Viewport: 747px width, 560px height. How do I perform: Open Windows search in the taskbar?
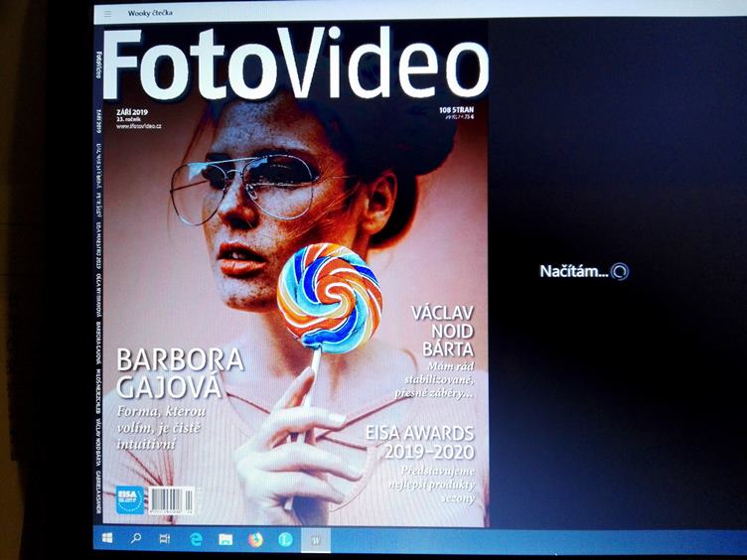pyautogui.click(x=136, y=538)
